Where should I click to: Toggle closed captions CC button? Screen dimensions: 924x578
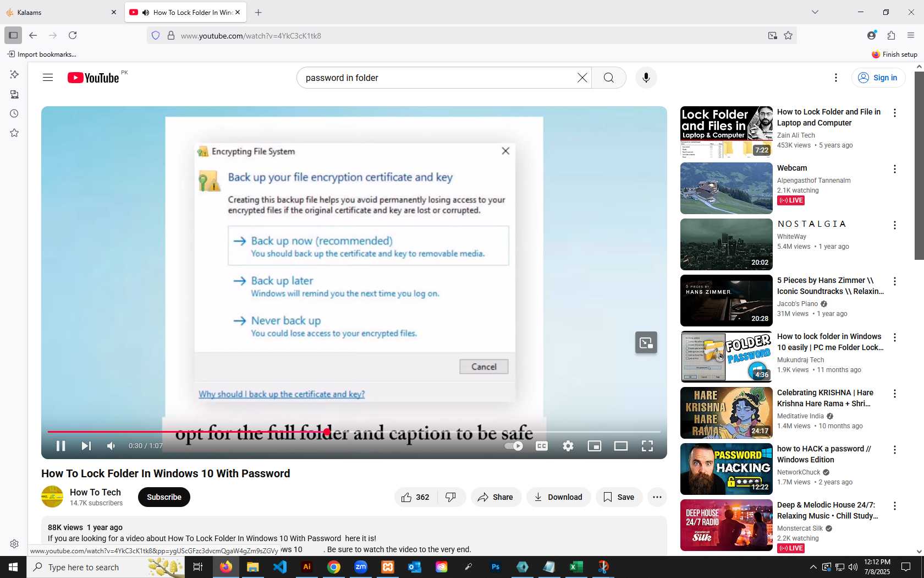click(542, 446)
